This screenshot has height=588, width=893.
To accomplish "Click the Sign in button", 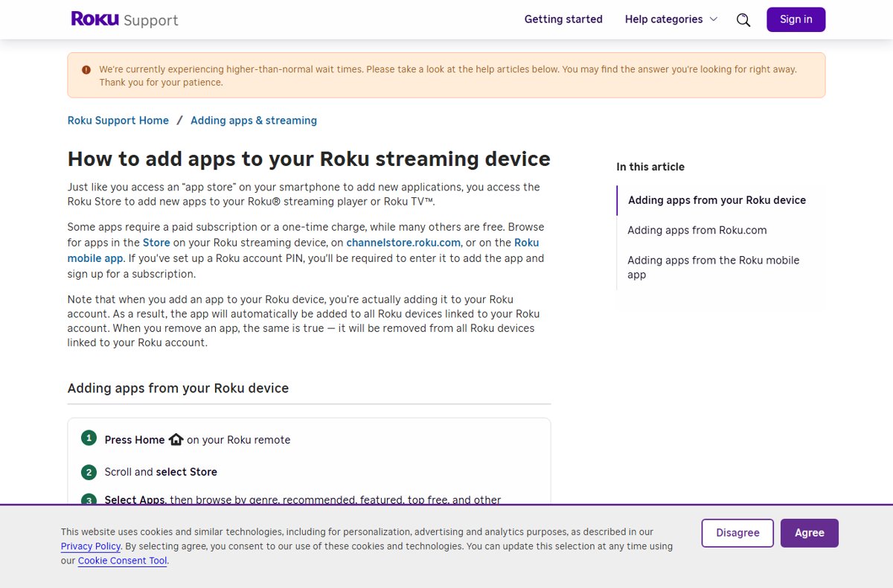I will (x=796, y=19).
